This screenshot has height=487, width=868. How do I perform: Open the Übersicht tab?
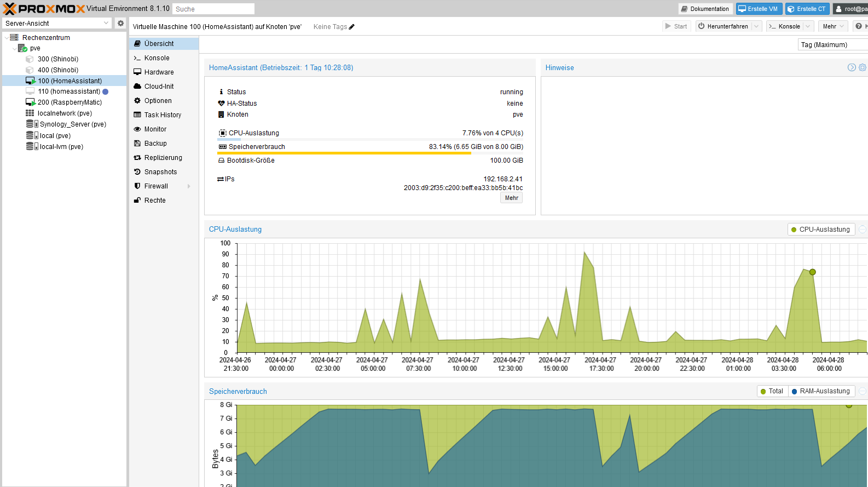coord(164,44)
